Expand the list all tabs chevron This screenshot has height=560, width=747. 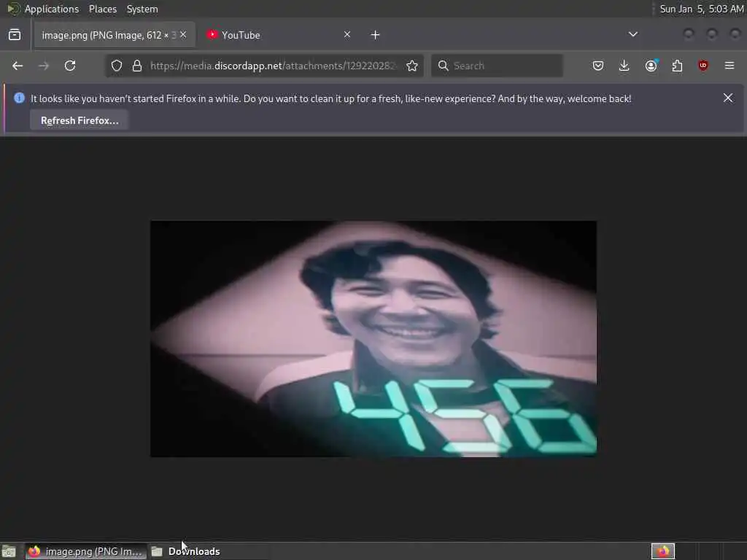click(x=633, y=34)
